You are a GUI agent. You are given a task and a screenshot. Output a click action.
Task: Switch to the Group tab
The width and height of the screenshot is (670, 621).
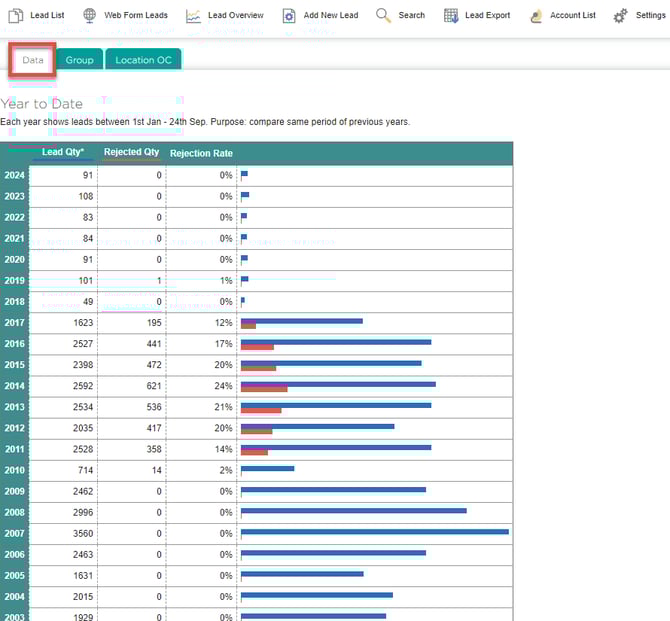[x=79, y=60]
